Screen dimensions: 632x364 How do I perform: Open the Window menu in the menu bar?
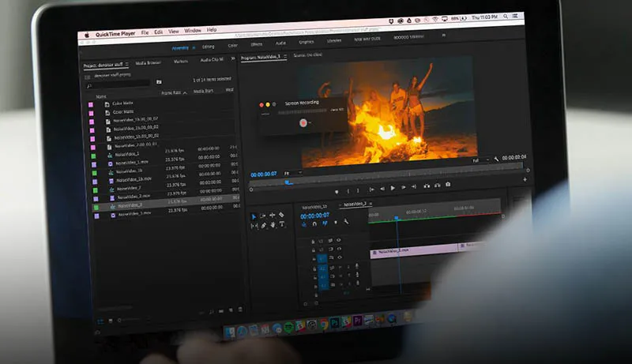pos(192,30)
